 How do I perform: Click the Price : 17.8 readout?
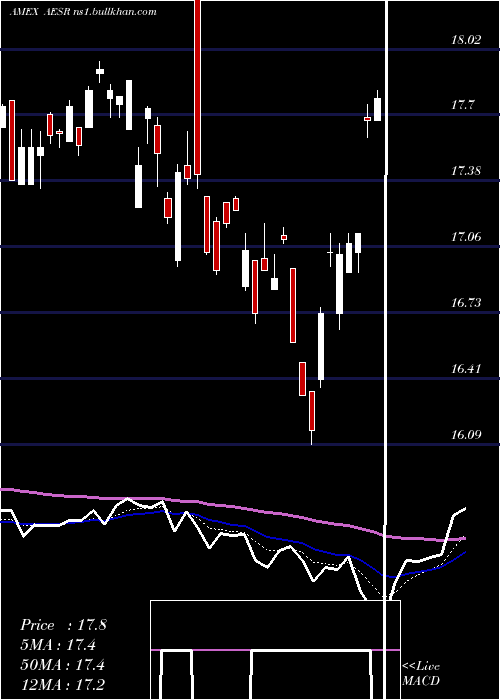pos(63,625)
